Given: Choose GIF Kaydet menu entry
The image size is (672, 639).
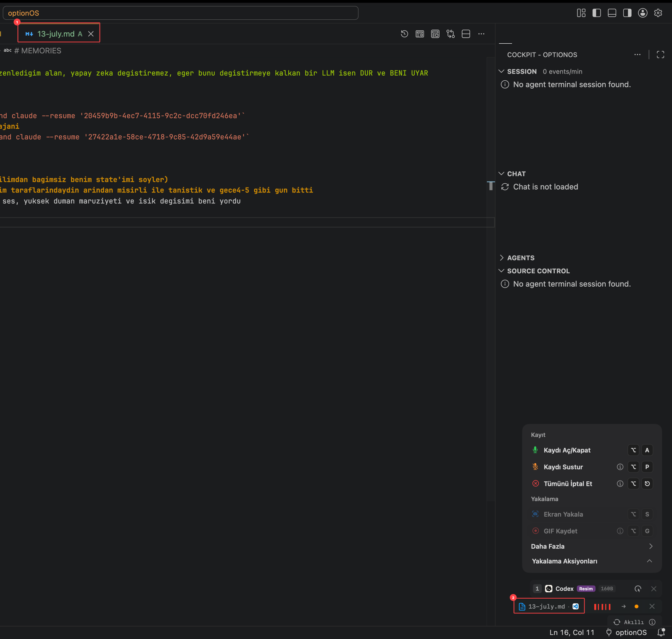Looking at the screenshot, I should point(592,531).
